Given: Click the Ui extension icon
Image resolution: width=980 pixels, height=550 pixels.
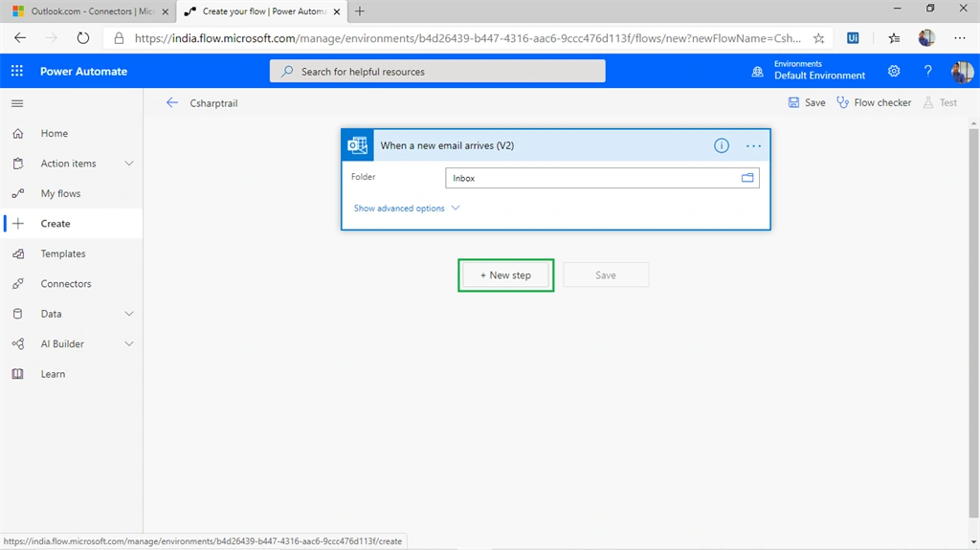Looking at the screenshot, I should [853, 38].
